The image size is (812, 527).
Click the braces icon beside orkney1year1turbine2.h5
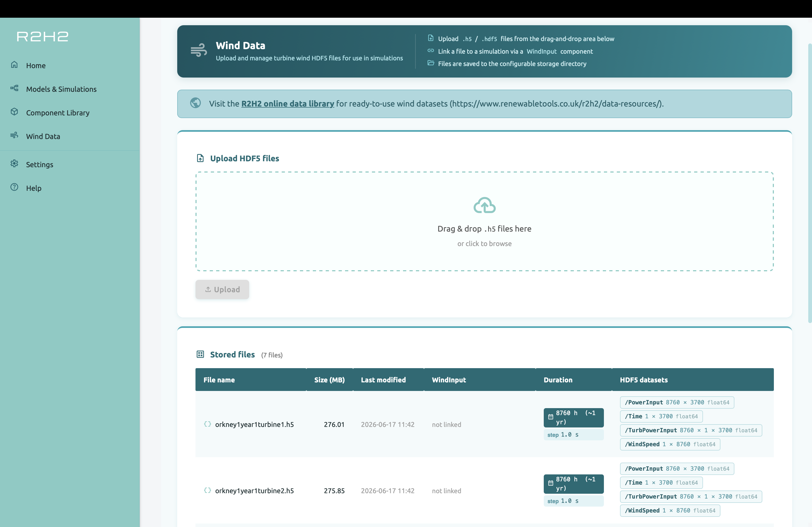click(208, 491)
